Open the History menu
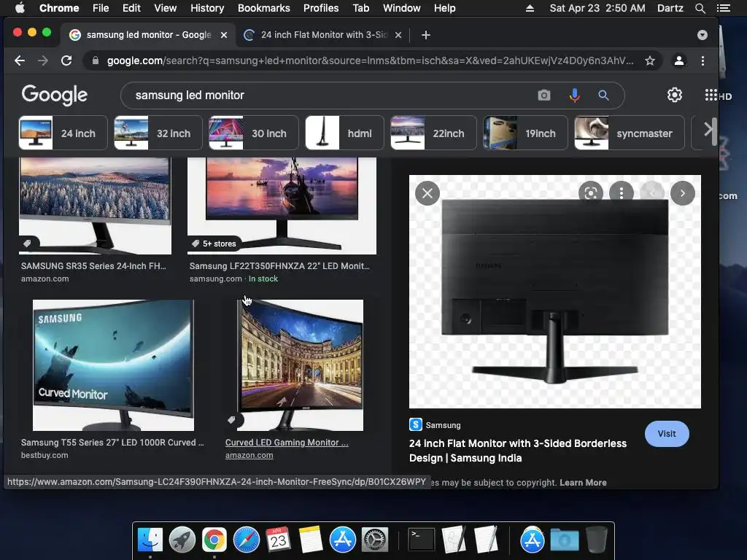This screenshot has height=560, width=747. pyautogui.click(x=207, y=8)
